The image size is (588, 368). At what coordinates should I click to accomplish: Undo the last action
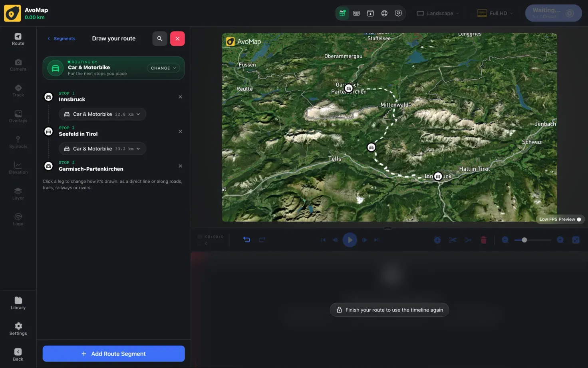click(x=246, y=240)
